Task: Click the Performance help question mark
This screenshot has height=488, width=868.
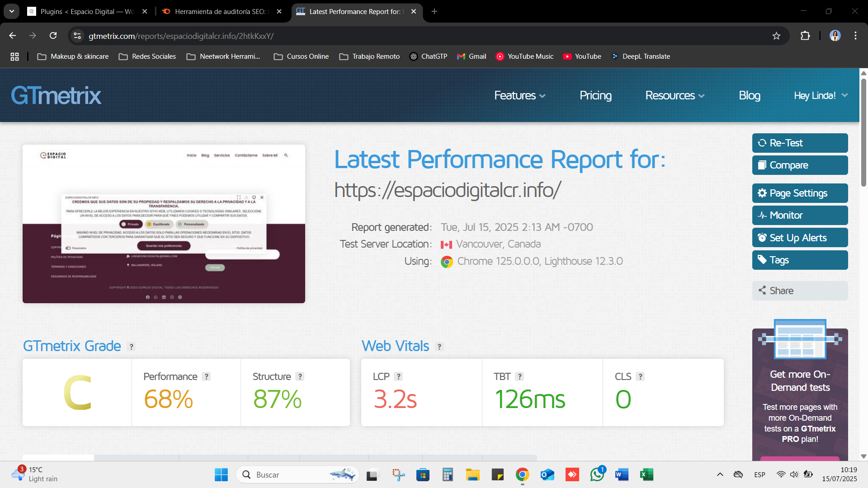Action: coord(206,376)
